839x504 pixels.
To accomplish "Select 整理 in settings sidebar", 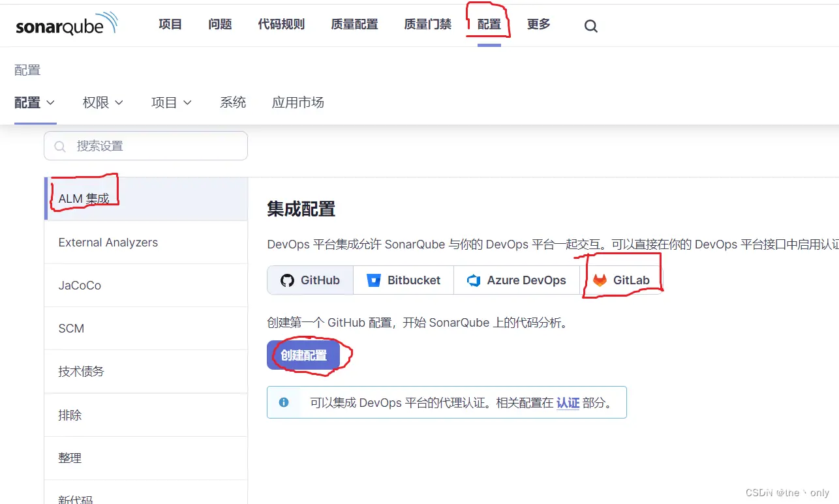I will (146, 458).
